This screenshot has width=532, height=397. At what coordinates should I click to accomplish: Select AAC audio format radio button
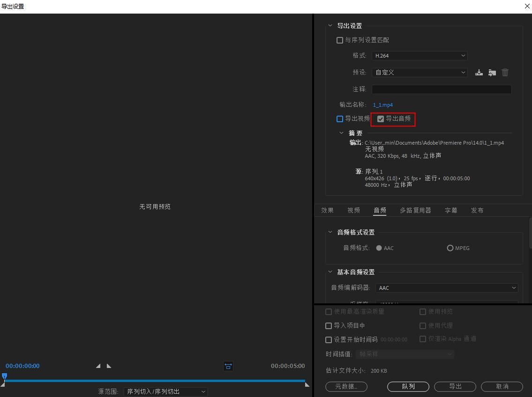(x=379, y=248)
